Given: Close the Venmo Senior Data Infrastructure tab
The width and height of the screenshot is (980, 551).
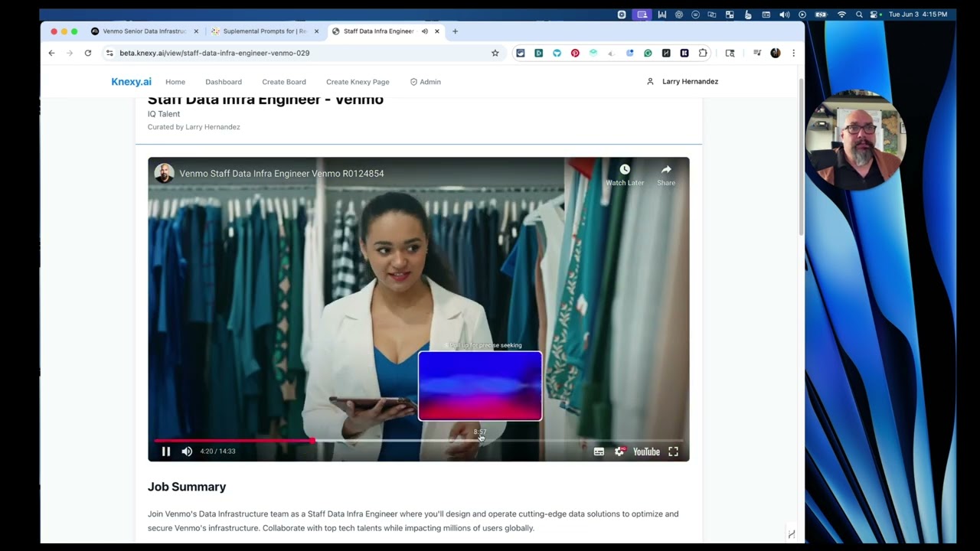Looking at the screenshot, I should click(x=196, y=31).
